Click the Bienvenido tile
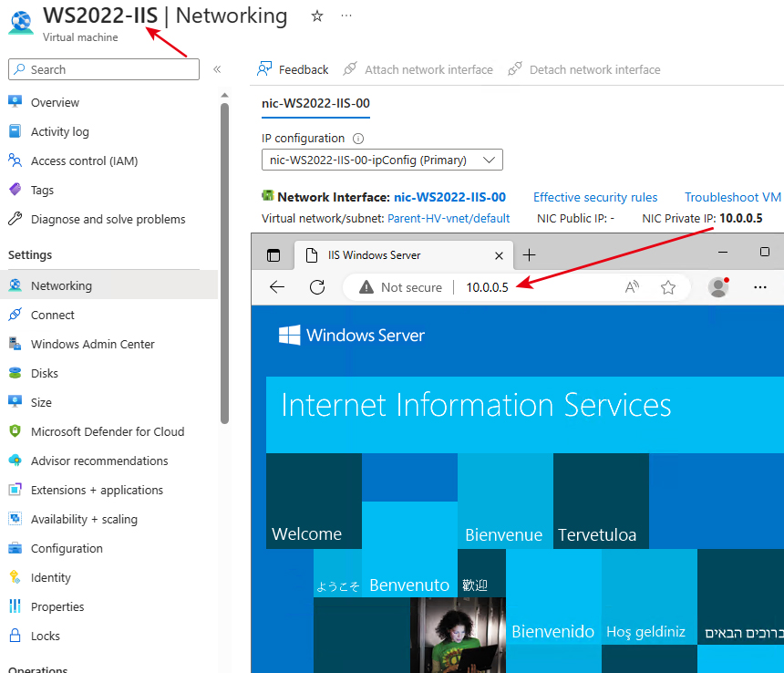The width and height of the screenshot is (784, 673). pyautogui.click(x=553, y=597)
